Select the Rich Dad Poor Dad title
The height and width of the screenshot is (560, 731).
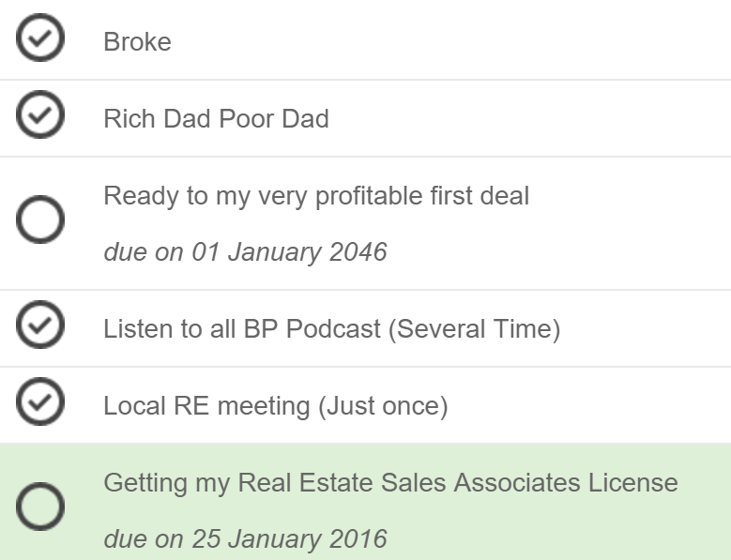pyautogui.click(x=216, y=119)
